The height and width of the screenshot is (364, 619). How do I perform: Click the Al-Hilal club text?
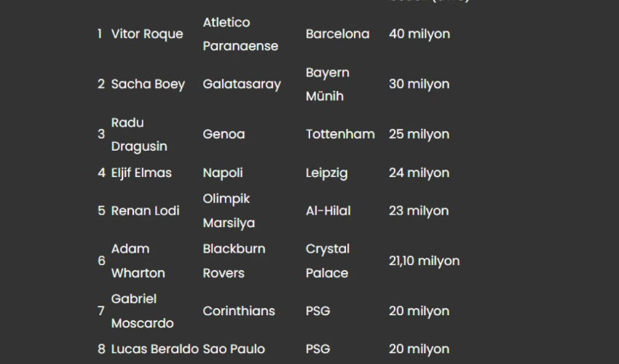328,211
